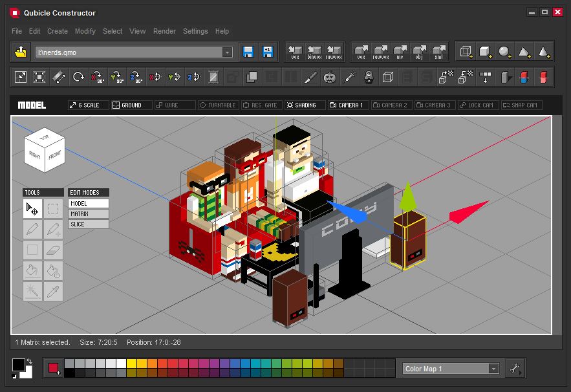Open the nerds.qmo file path dropdown
The width and height of the screenshot is (571, 392).
tap(228, 51)
